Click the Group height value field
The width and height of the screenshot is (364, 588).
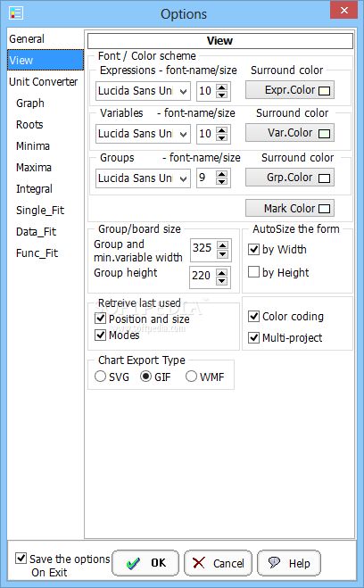203,276
